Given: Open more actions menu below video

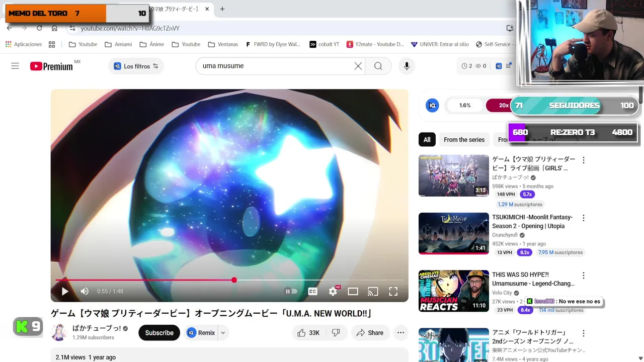Looking at the screenshot, I should coord(400,333).
